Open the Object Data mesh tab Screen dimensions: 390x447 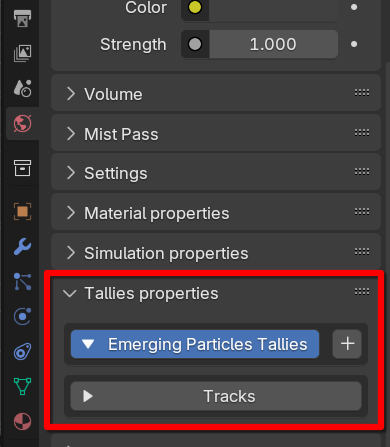pos(22,386)
